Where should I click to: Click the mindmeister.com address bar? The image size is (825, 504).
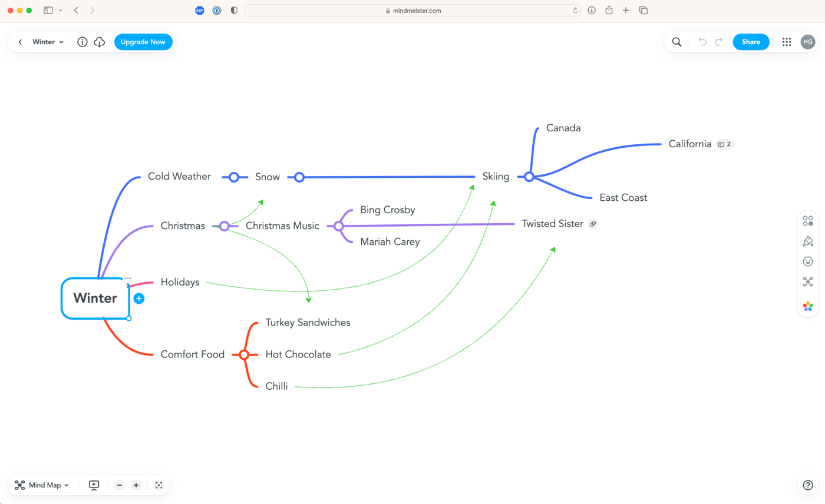click(x=412, y=11)
